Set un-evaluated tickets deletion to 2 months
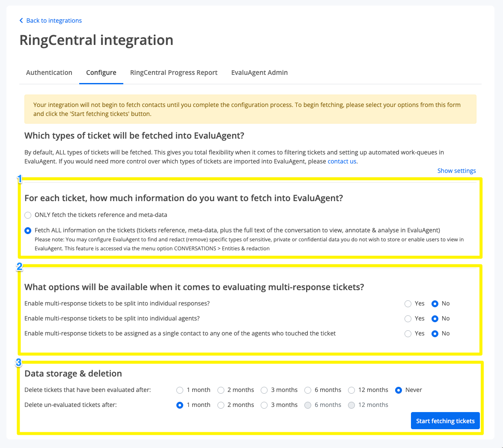 (221, 405)
